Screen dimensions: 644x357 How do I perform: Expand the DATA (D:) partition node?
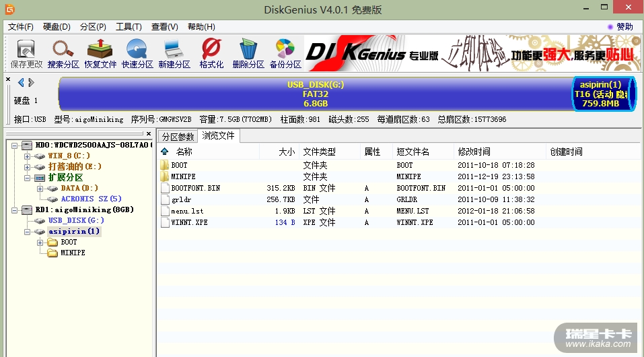[x=40, y=189]
